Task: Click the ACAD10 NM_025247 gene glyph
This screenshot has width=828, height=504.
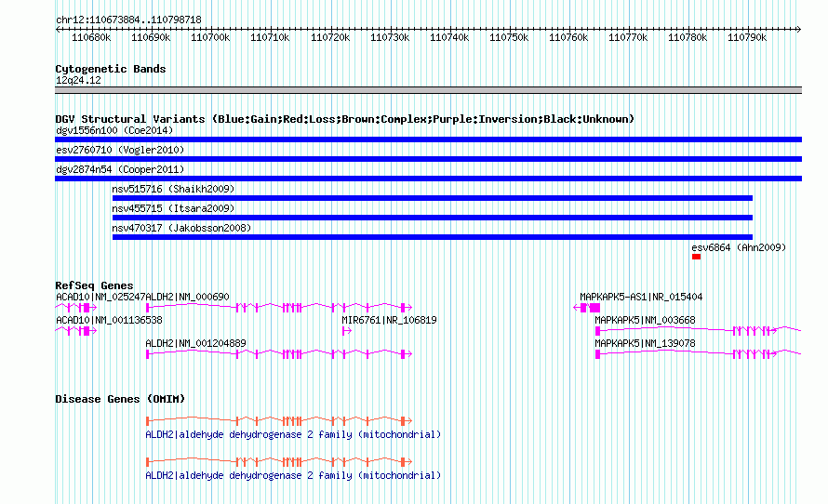Action: [76, 308]
